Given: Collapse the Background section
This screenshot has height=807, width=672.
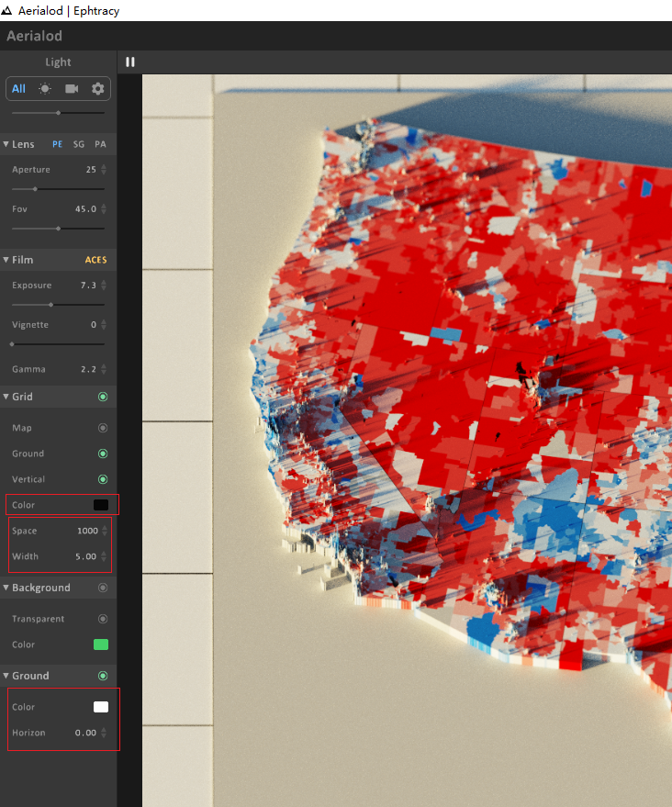Looking at the screenshot, I should pos(6,588).
